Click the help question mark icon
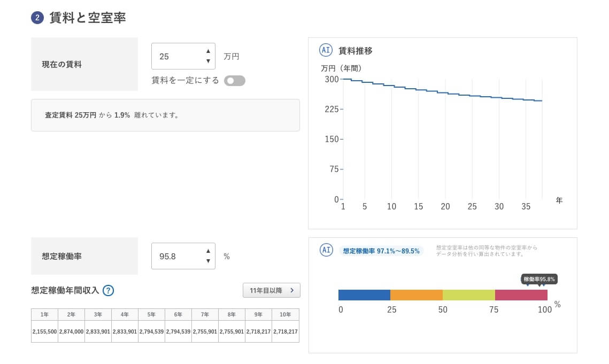The image size is (609, 364). [108, 291]
